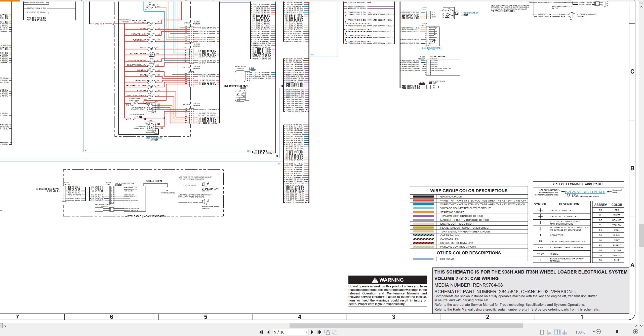
Task: Click the OTHER COLOR DESCRIPTIONS heading
Action: (x=469, y=253)
